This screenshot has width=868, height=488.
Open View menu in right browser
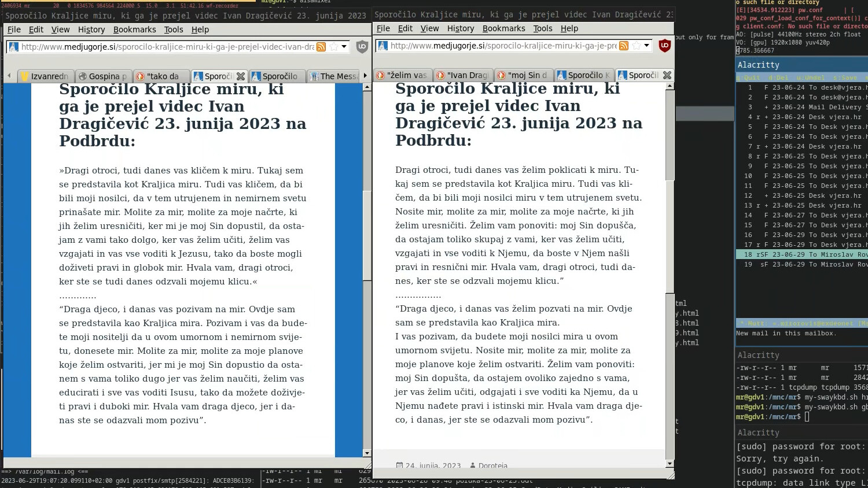pyautogui.click(x=429, y=28)
